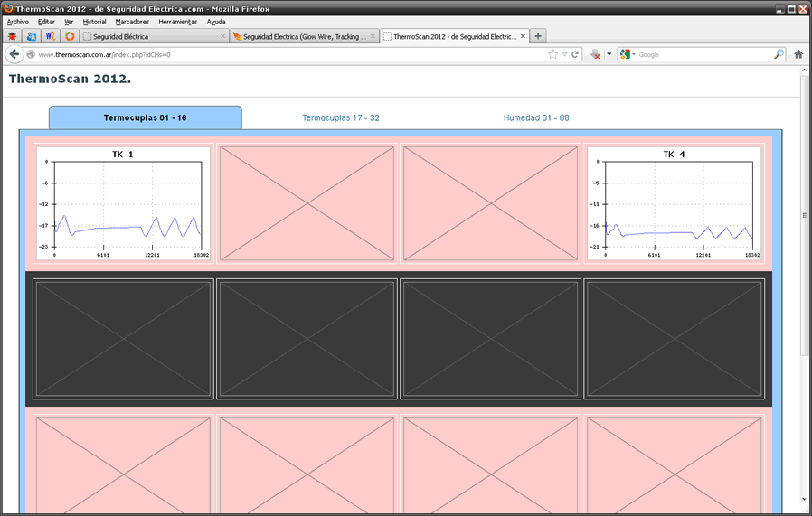Click the downloads arrow icon in the toolbar

coord(595,54)
